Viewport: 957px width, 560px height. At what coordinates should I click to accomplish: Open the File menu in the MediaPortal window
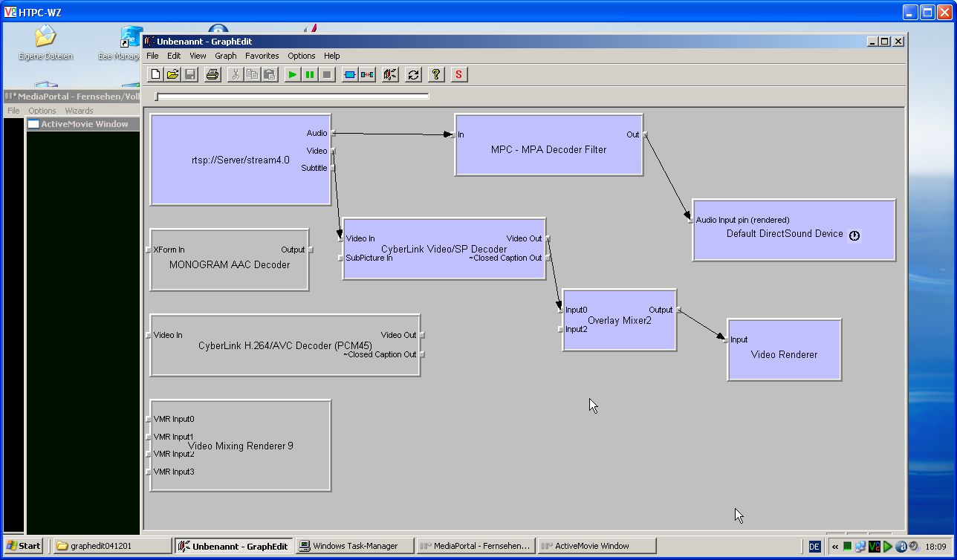[x=13, y=111]
